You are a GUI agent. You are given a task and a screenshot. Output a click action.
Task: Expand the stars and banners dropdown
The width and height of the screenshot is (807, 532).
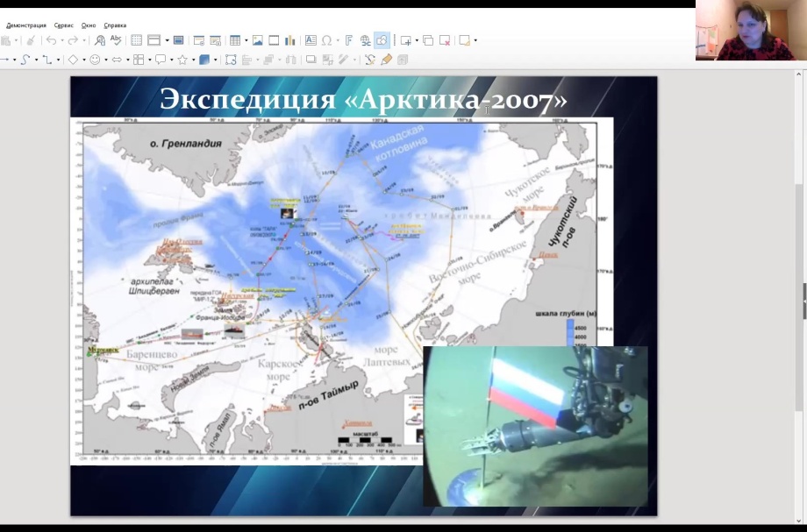point(192,60)
